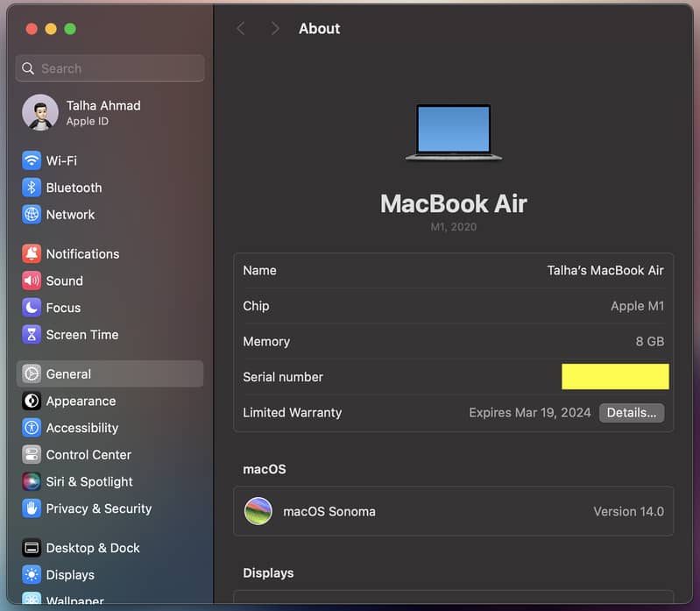Open Notifications bell icon
Viewport: 700px width, 611px height.
32,254
